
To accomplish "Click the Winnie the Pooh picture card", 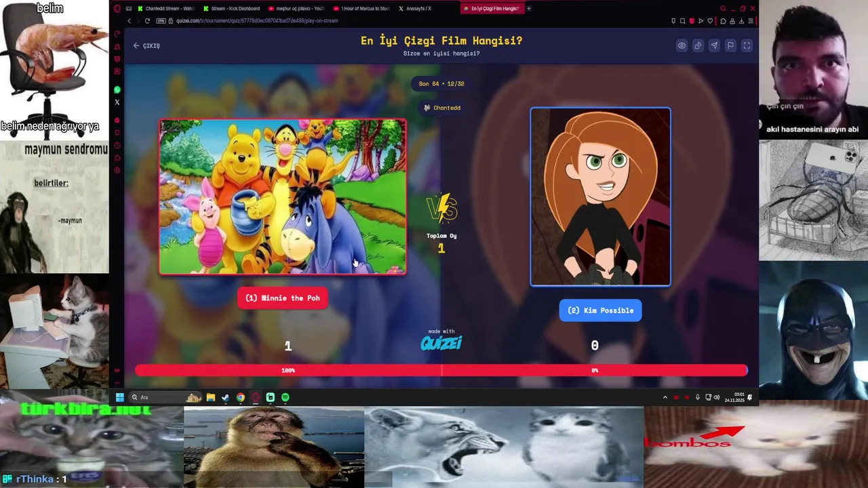I will [283, 197].
